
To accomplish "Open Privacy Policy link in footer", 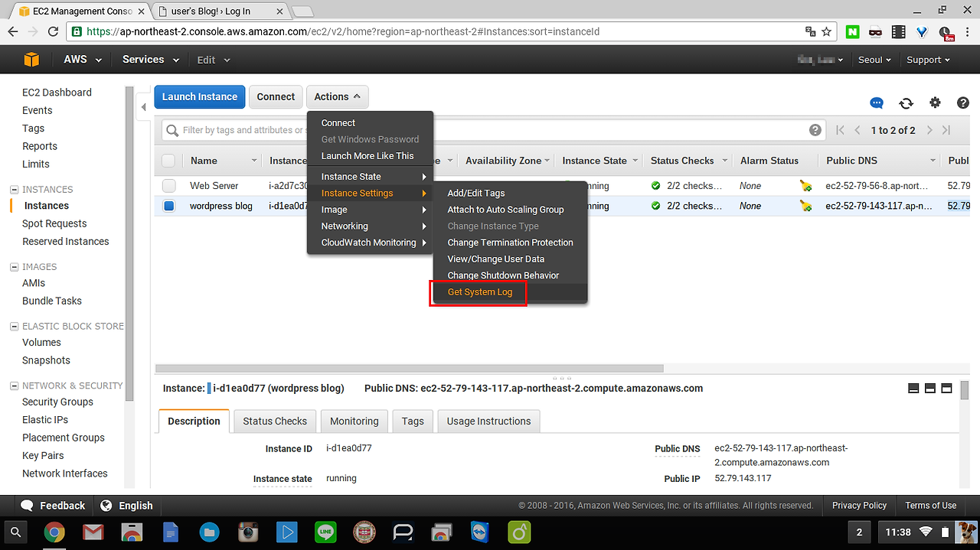I will click(859, 506).
